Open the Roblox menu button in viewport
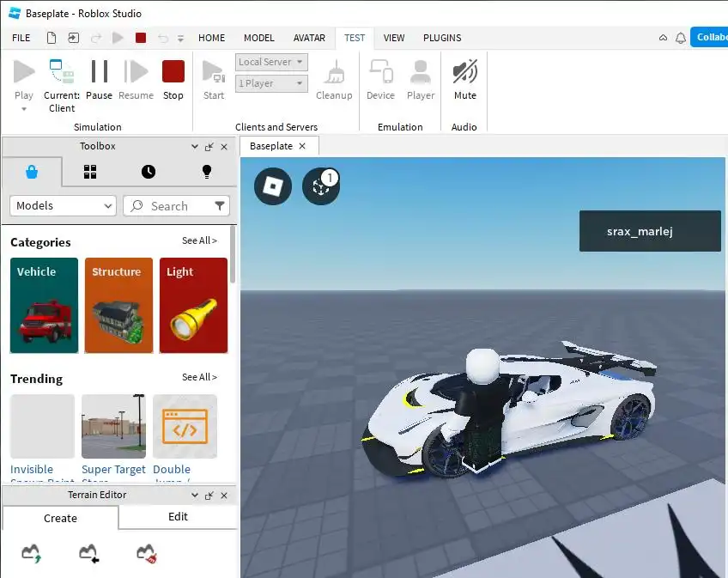The image size is (728, 578). (x=273, y=186)
